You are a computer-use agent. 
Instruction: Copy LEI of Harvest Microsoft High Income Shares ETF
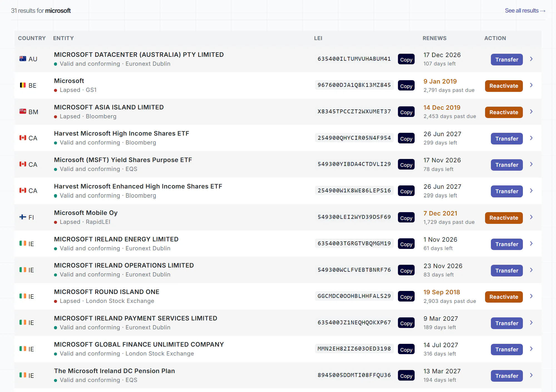click(x=406, y=138)
